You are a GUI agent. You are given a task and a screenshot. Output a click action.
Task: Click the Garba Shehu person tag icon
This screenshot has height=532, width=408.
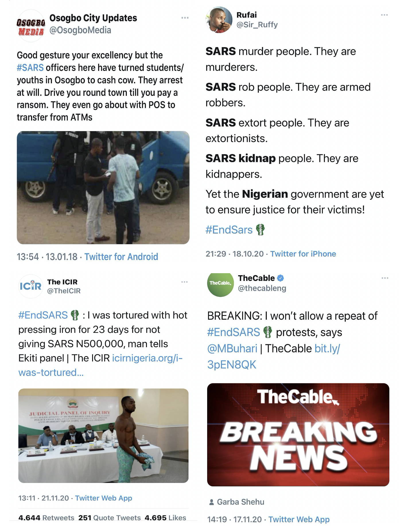[x=212, y=502]
